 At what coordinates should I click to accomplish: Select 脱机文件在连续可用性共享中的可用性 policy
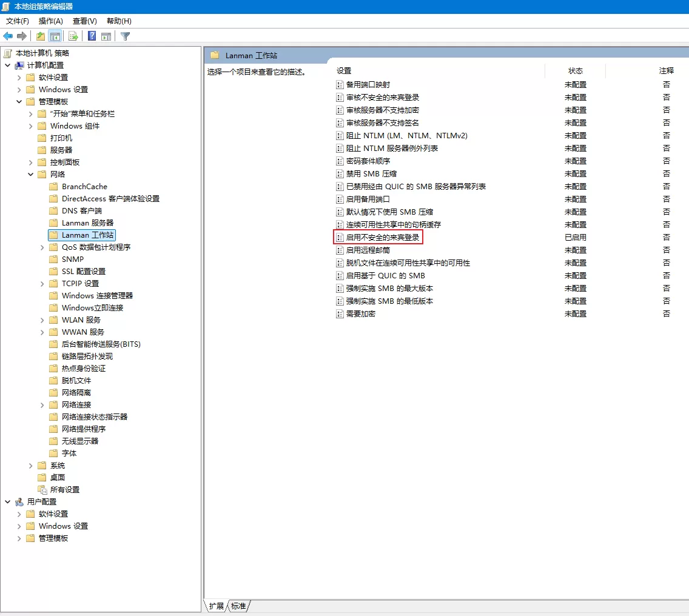(408, 263)
